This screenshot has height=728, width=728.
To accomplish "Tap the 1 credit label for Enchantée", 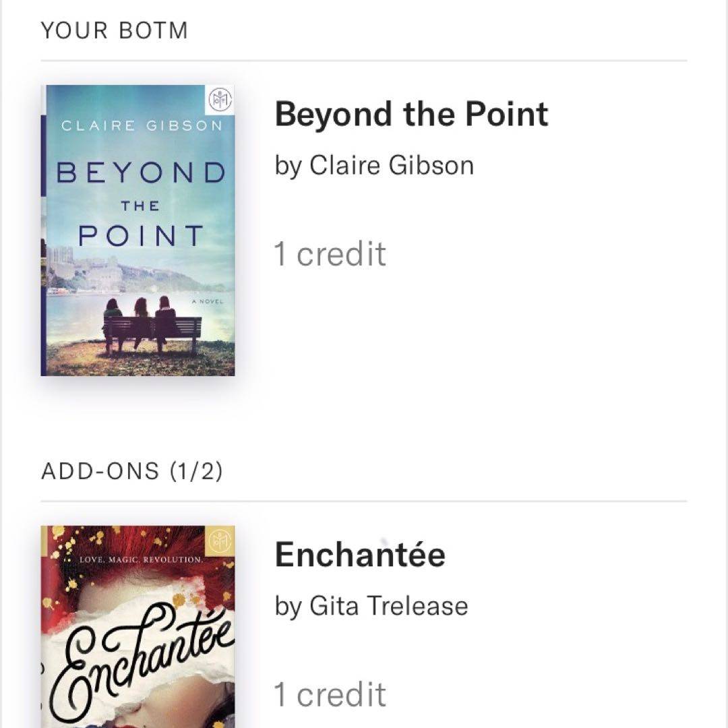I will tap(330, 694).
